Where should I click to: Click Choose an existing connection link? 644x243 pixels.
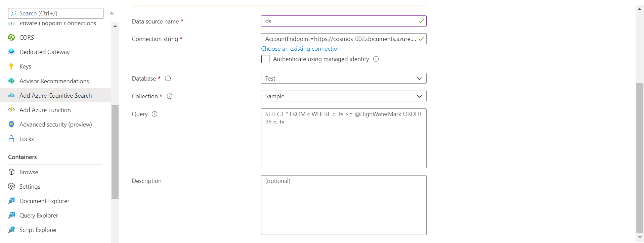coord(301,49)
